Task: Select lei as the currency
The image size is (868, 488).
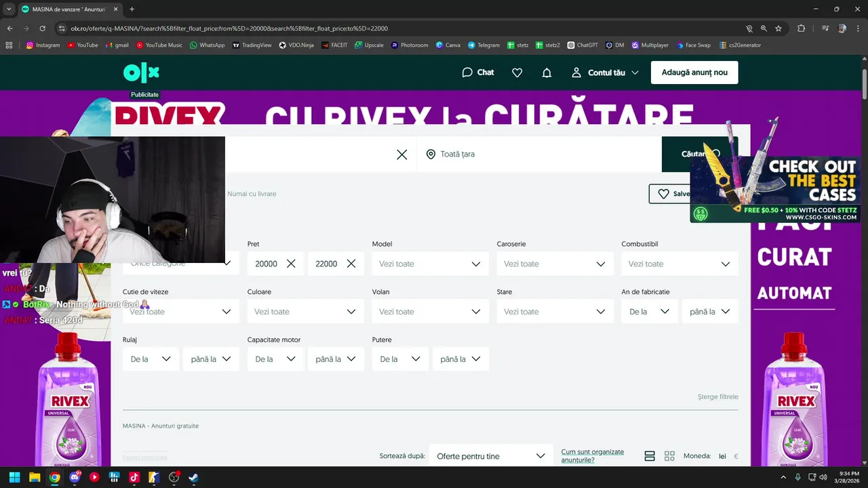Action: [x=722, y=456]
